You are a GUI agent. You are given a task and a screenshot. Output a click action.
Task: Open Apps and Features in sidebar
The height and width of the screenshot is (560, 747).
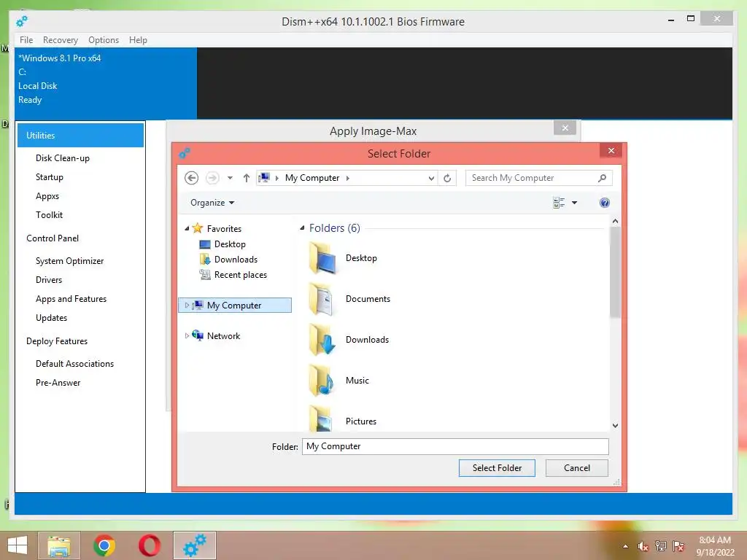(71, 299)
